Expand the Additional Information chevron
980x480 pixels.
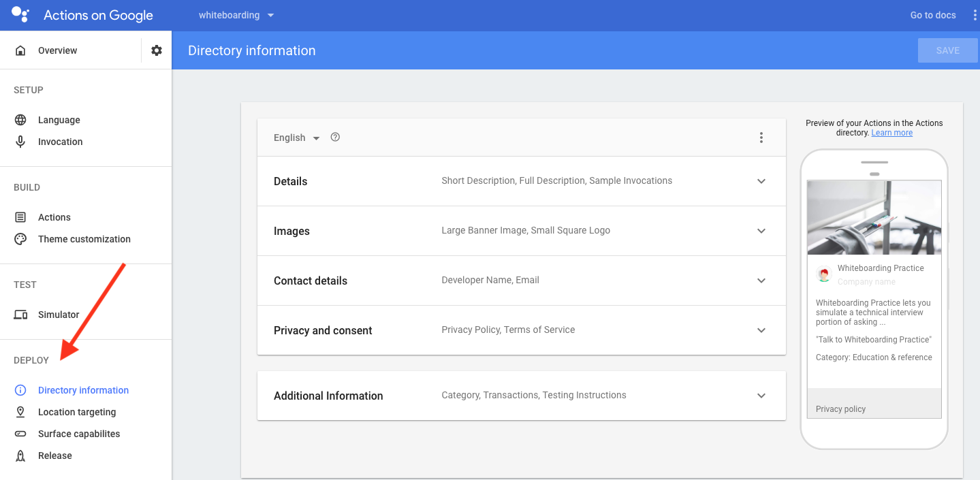[x=761, y=396]
